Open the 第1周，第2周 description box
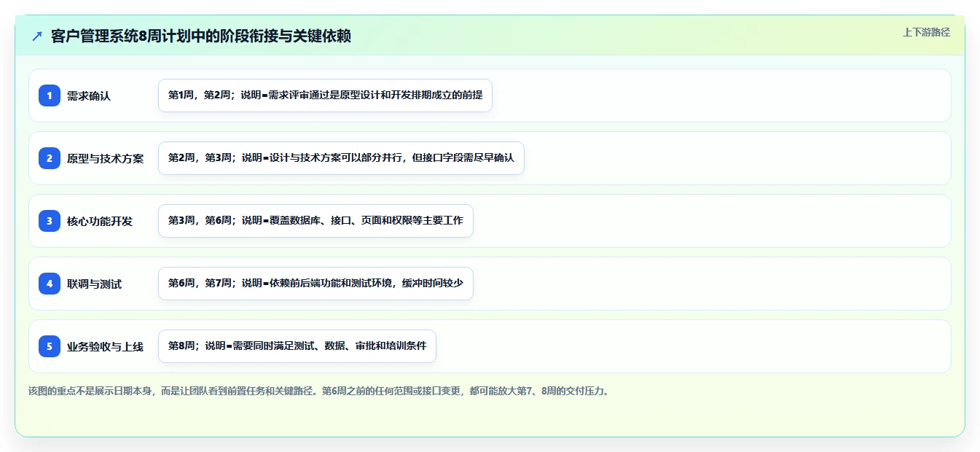The height and width of the screenshot is (452, 980). (325, 96)
